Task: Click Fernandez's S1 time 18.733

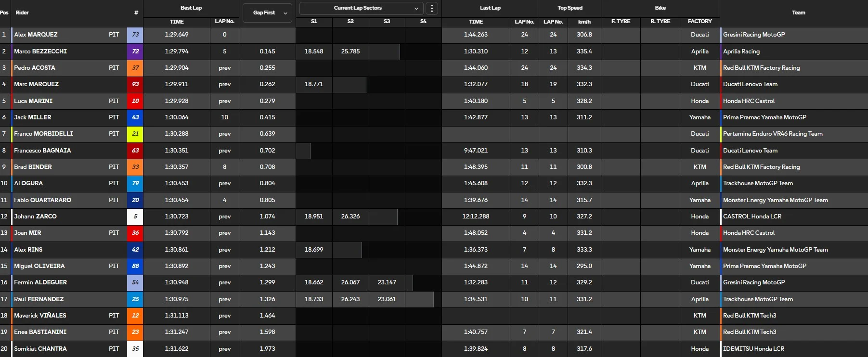Action: 314,299
